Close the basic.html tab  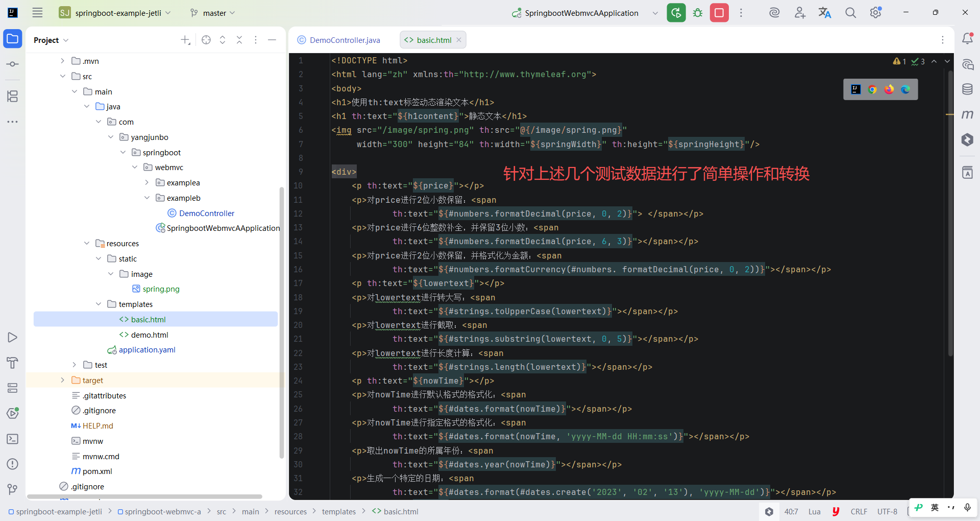459,40
